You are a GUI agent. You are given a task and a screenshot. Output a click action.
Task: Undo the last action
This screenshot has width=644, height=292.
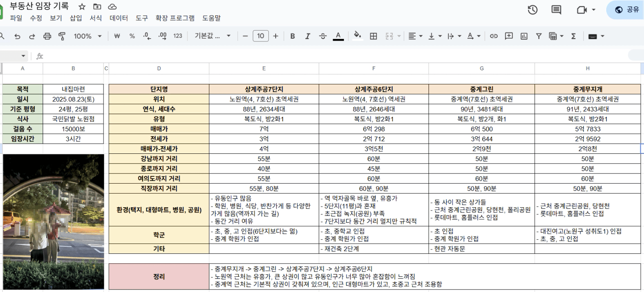[x=17, y=36]
